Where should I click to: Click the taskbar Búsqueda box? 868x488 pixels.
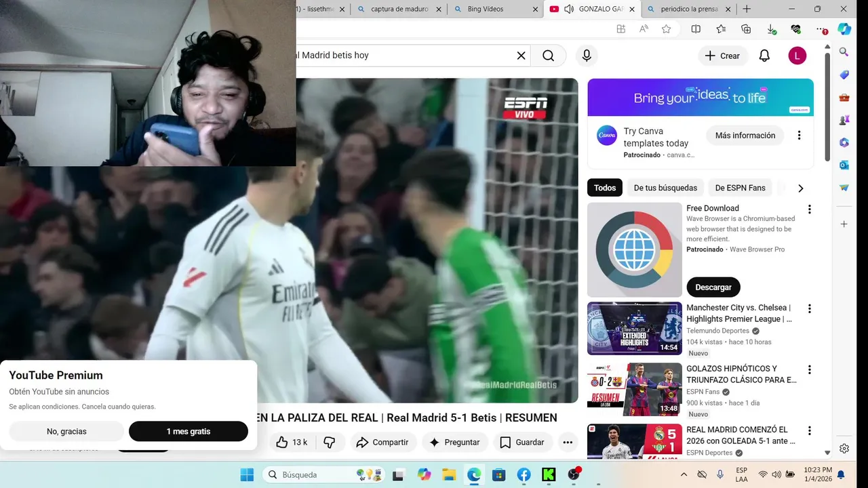pyautogui.click(x=323, y=474)
